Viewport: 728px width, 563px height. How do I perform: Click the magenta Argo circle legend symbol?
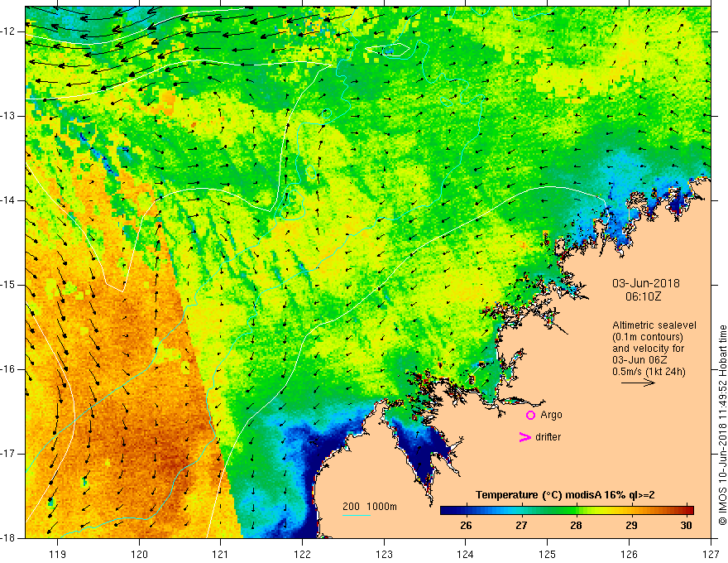[530, 416]
